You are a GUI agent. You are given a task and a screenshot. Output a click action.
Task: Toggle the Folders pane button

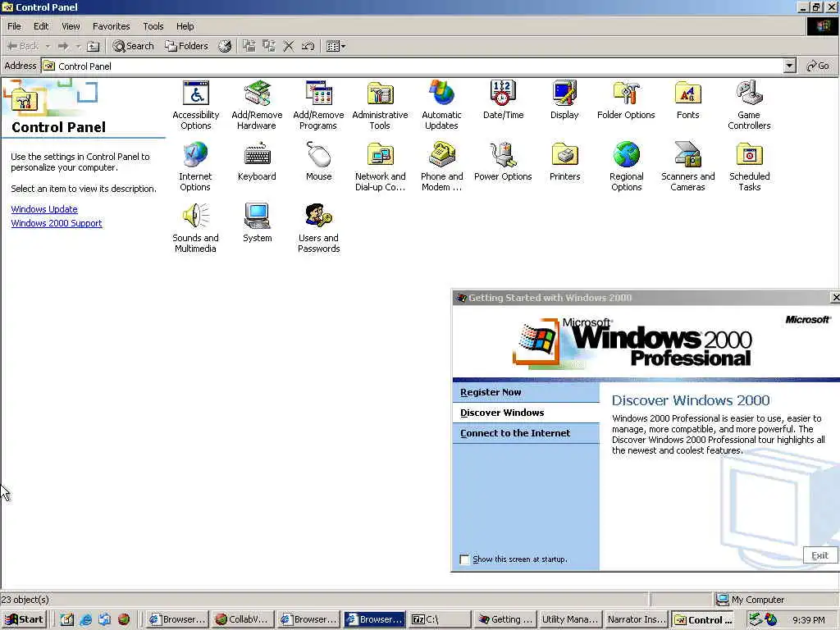pyautogui.click(x=186, y=46)
